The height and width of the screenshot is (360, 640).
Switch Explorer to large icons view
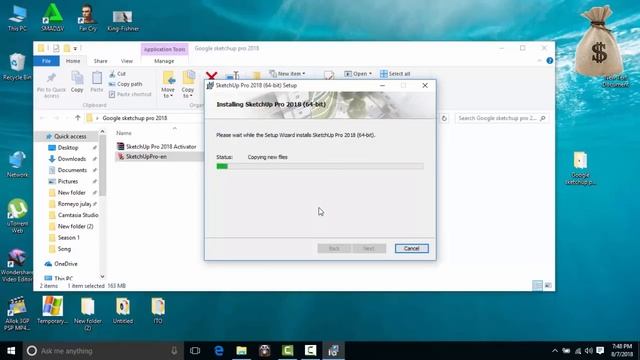(x=548, y=285)
